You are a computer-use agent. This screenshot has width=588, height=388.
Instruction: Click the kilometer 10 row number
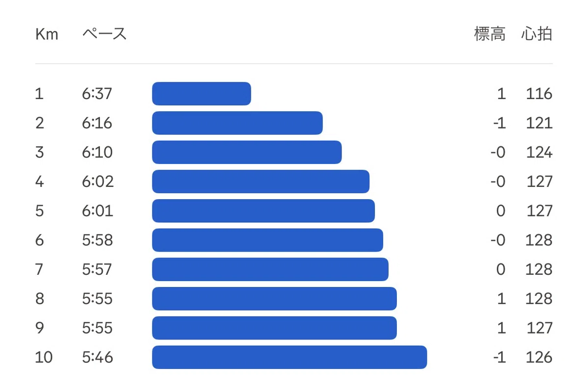coord(44,357)
